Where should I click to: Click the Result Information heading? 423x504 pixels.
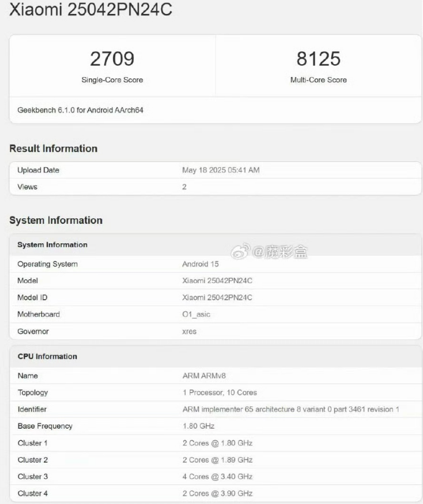coord(54,148)
